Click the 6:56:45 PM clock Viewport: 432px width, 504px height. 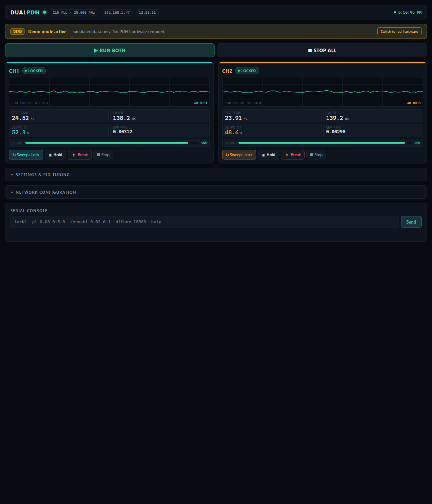[410, 12]
